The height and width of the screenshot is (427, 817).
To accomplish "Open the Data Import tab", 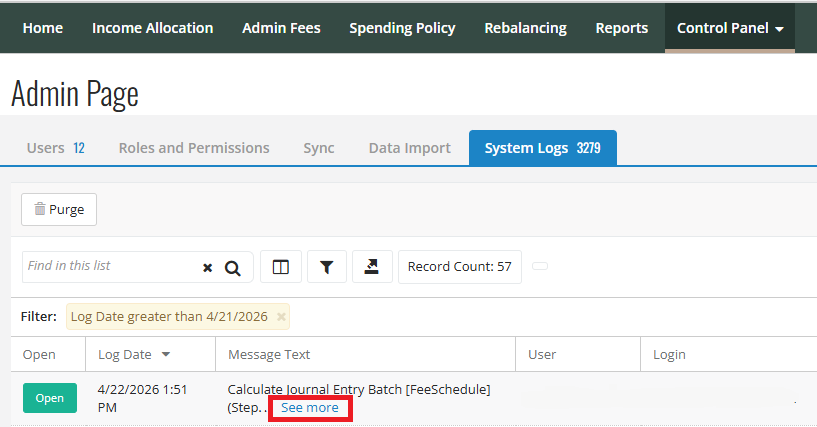I will point(410,148).
